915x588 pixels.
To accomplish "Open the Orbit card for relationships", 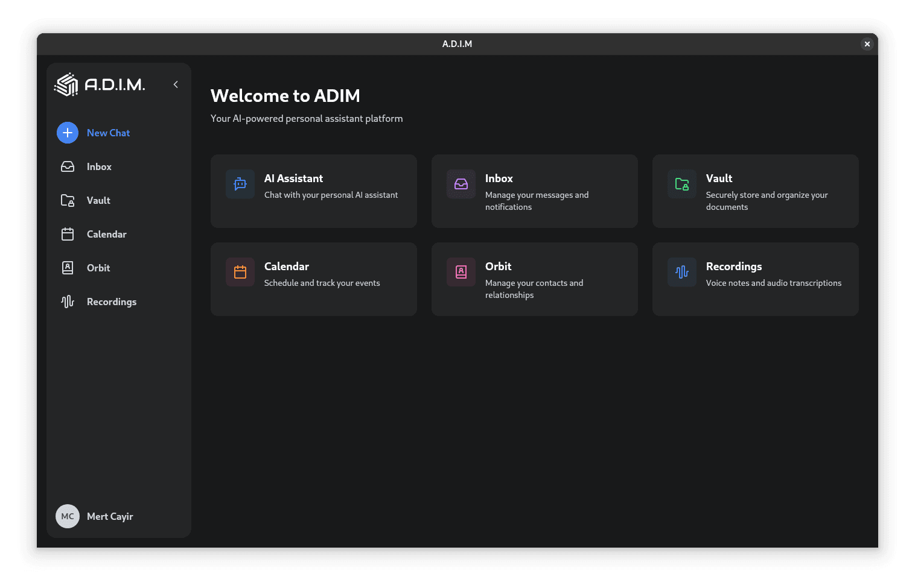I will pos(534,279).
